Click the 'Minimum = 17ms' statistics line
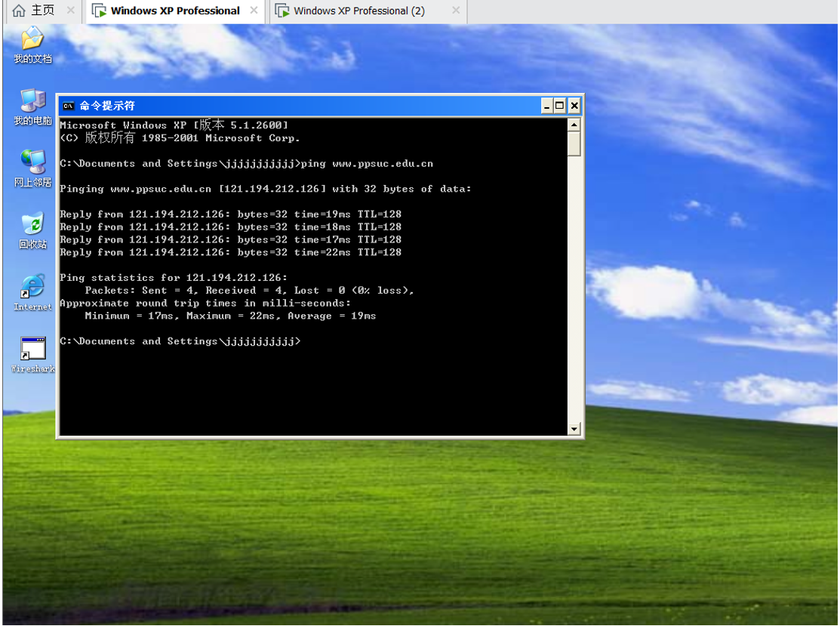 230,316
